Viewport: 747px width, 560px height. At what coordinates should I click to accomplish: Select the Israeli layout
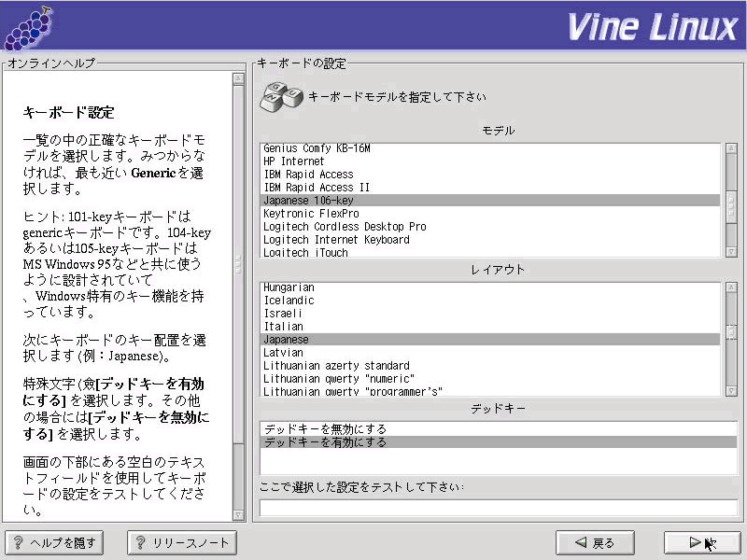[489, 314]
